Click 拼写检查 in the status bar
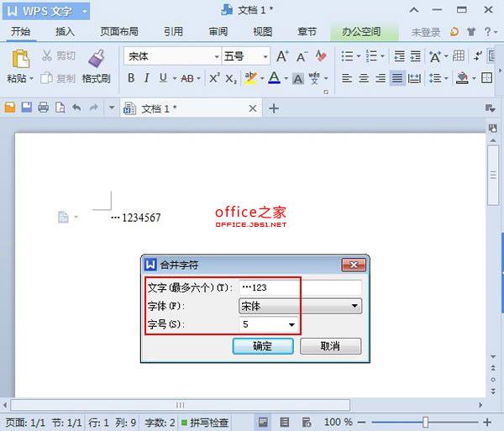The image size is (504, 431). [205, 423]
